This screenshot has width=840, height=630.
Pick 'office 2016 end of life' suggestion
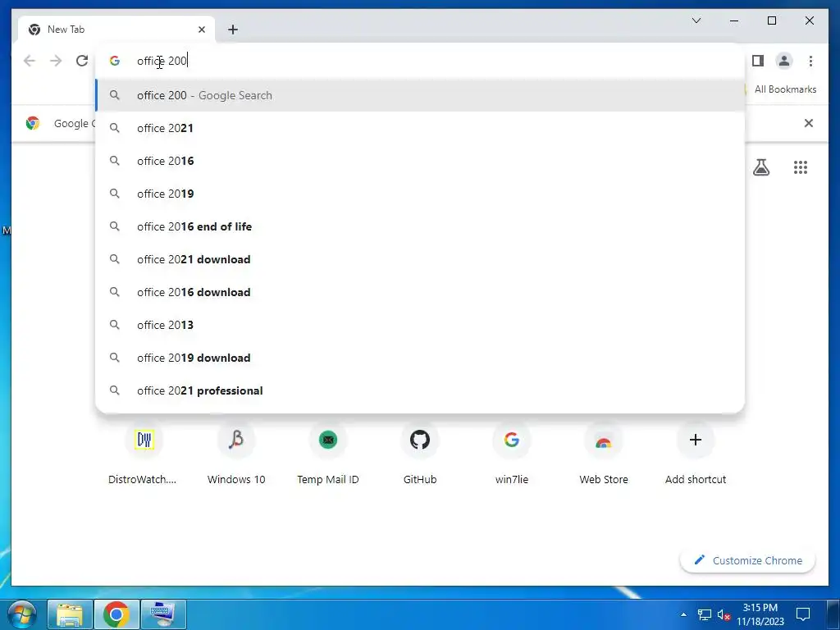(420, 226)
